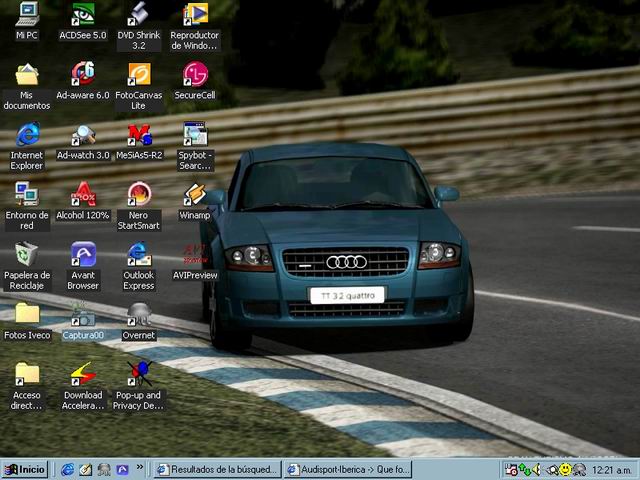Click Internet Explorer quick launch icon
Screen dimensions: 640x480
coord(67,470)
